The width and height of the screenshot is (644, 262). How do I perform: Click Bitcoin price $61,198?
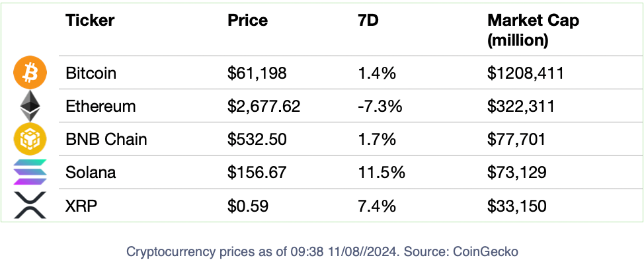(257, 73)
